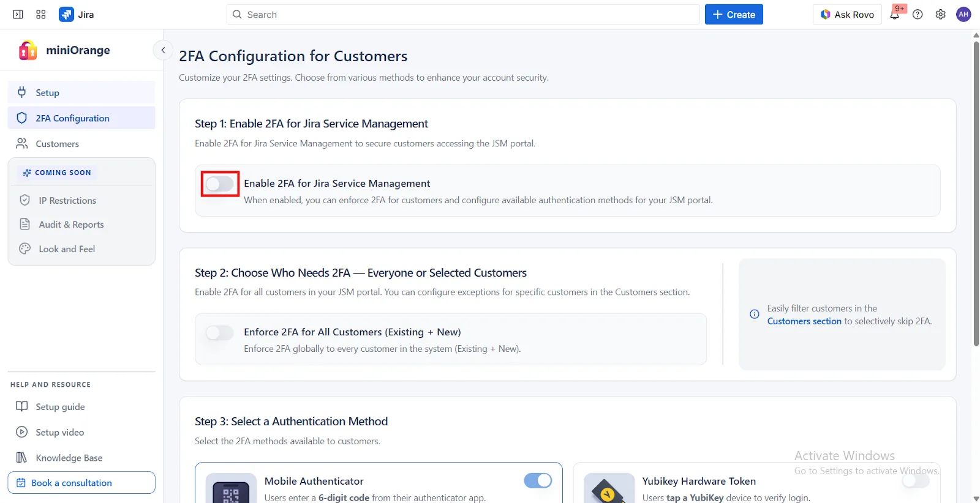Open the AH profile avatar
The height and width of the screenshot is (503, 980).
963,15
